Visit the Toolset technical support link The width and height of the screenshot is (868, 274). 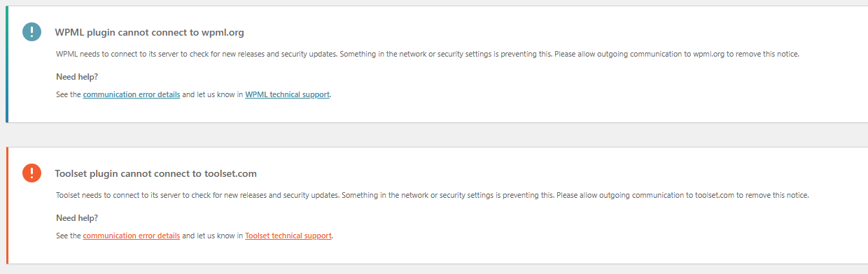pos(288,236)
